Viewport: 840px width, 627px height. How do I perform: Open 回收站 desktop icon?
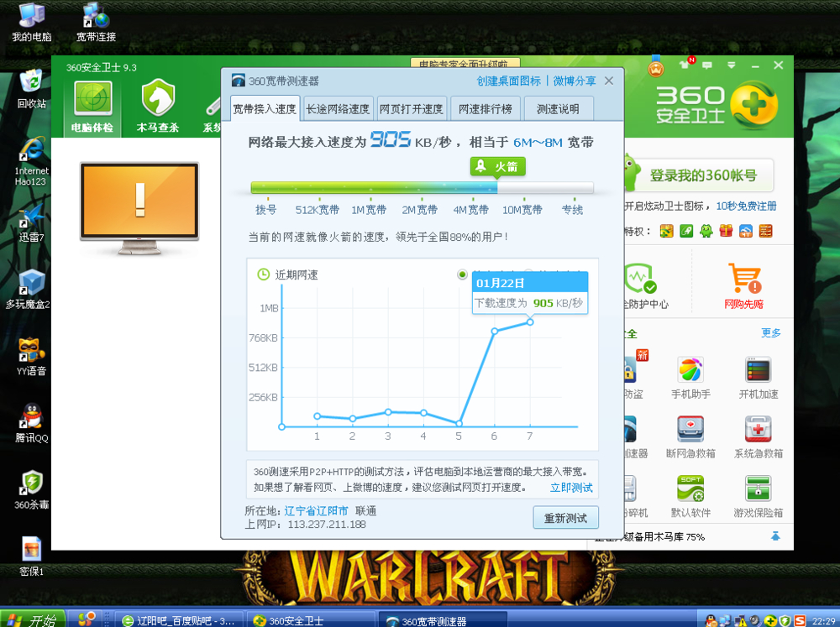[x=32, y=89]
